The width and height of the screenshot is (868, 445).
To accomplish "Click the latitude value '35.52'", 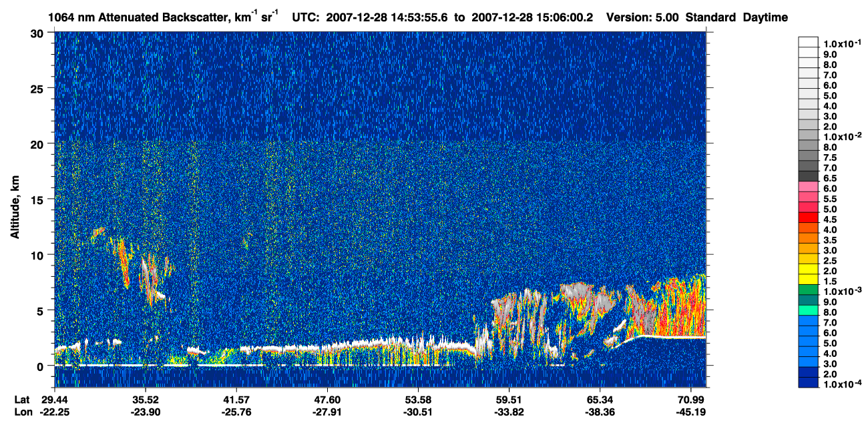I will 146,400.
